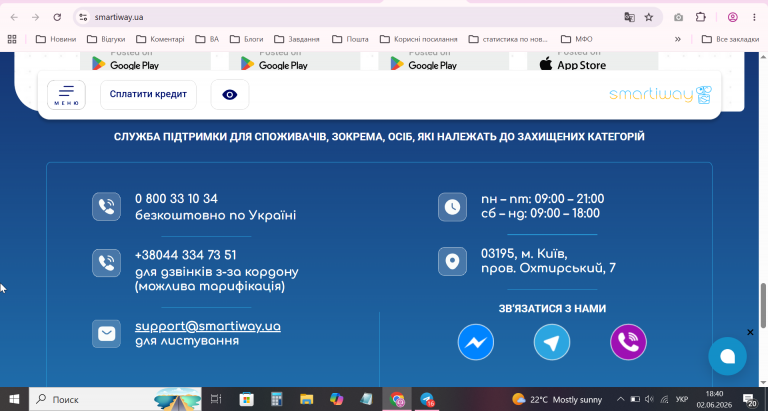The height and width of the screenshot is (411, 768).
Task: Open the apps grid in bookmarks bar
Action: pos(12,39)
